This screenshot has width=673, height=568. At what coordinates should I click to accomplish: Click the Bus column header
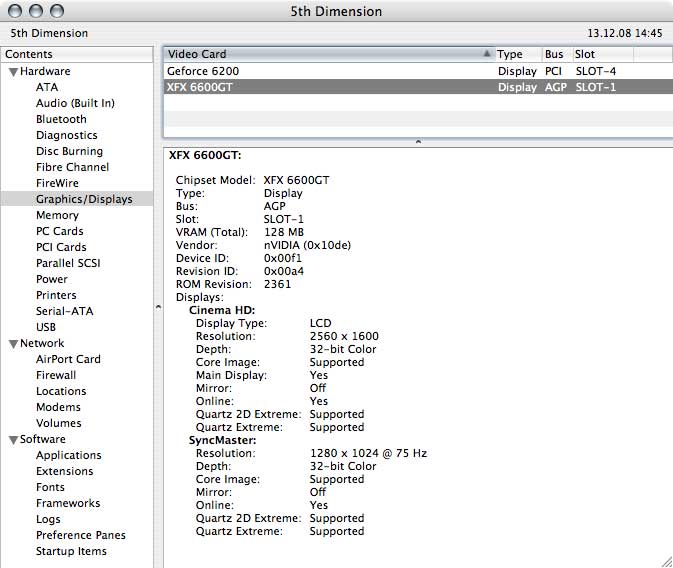(555, 54)
